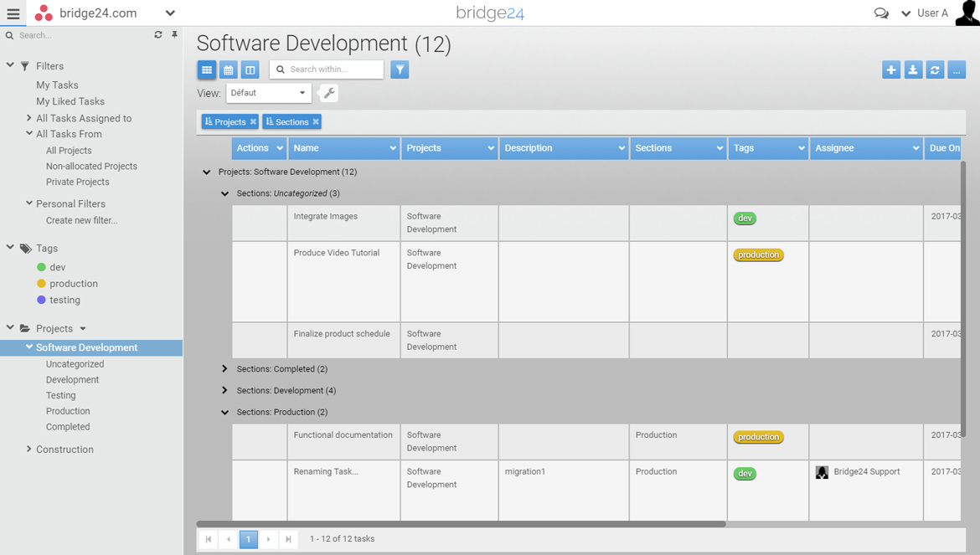This screenshot has height=555, width=980.
Task: Select My Liked Tasks filter
Action: tap(70, 101)
